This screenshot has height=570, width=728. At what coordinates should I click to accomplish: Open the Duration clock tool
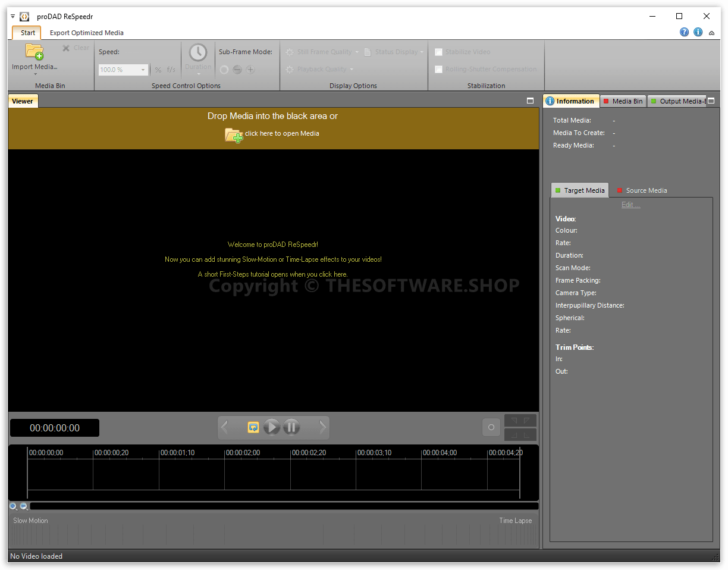[198, 52]
